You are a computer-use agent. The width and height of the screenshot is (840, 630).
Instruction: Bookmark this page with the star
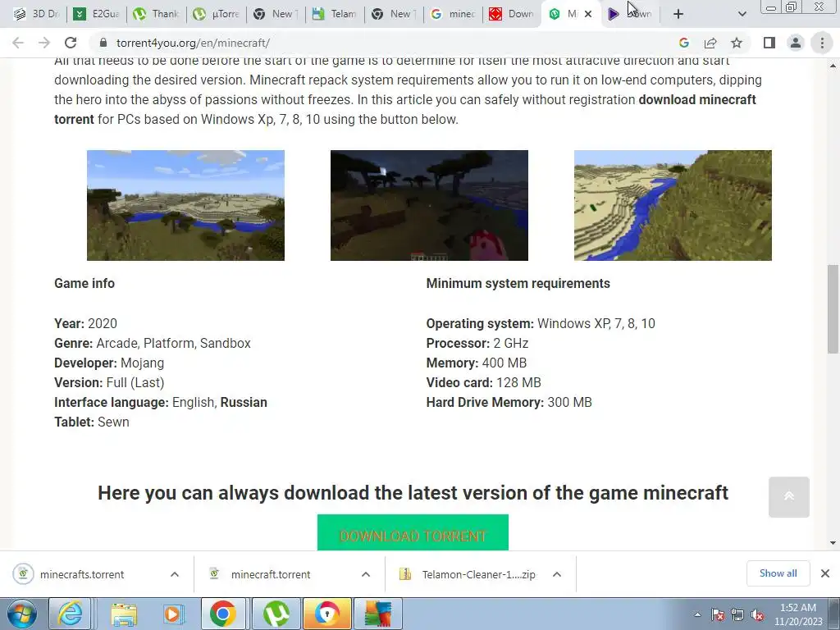click(737, 43)
